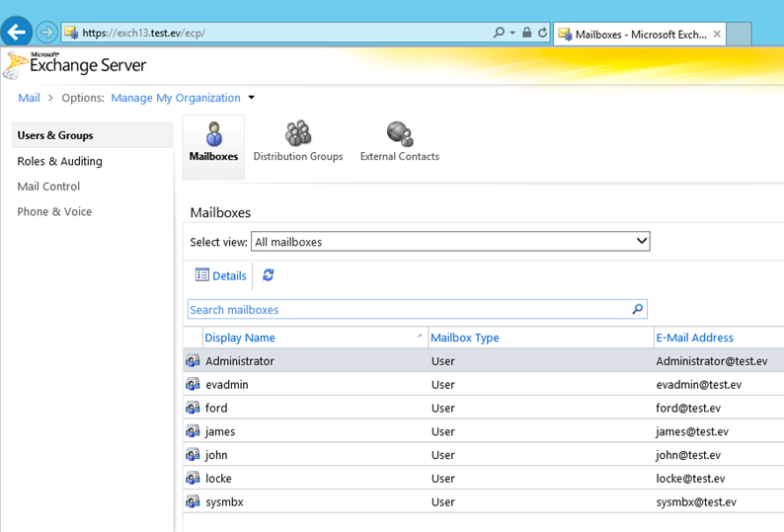Sort by Display Name column
Image resolution: width=784 pixels, height=532 pixels.
[x=240, y=338]
